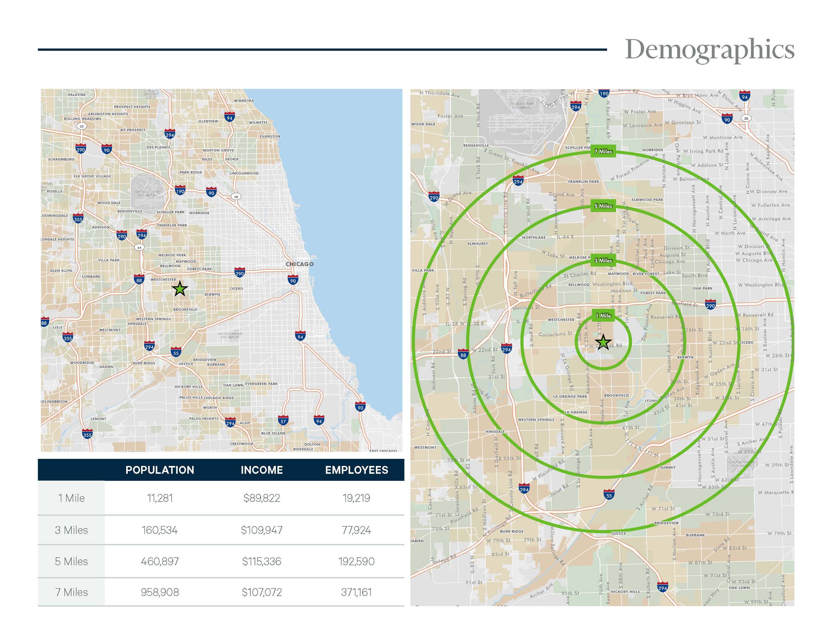
Task: Click the I-55 shield on the radius map
Action: tap(609, 495)
